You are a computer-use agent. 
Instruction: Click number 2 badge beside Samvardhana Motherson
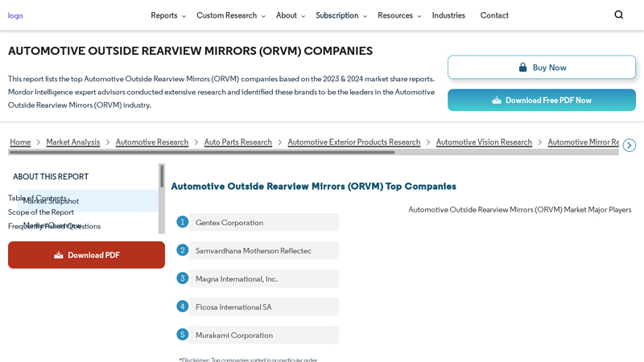[x=183, y=250]
